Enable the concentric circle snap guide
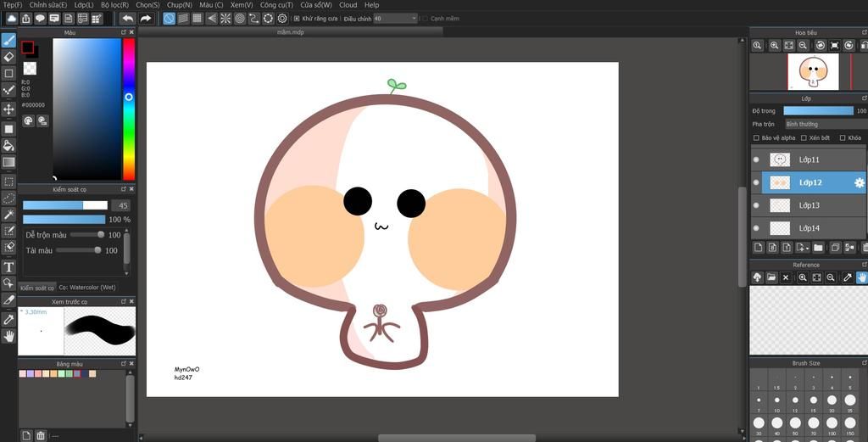 point(240,19)
